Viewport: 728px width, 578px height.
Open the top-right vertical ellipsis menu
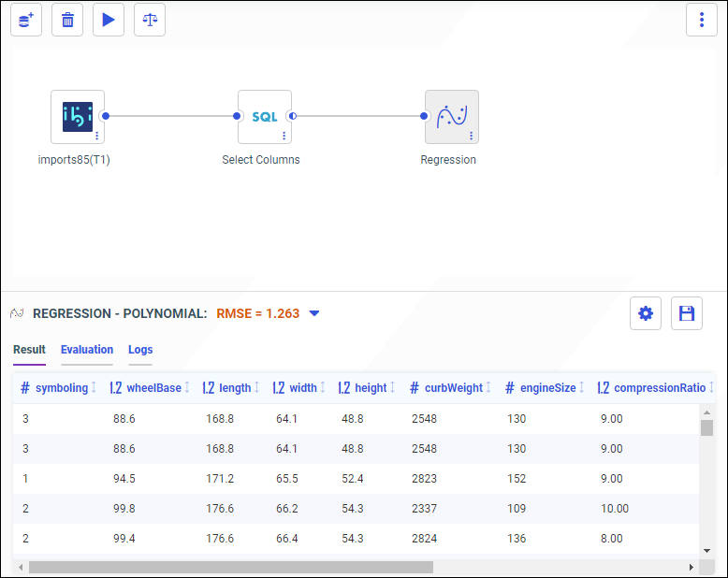(x=701, y=20)
